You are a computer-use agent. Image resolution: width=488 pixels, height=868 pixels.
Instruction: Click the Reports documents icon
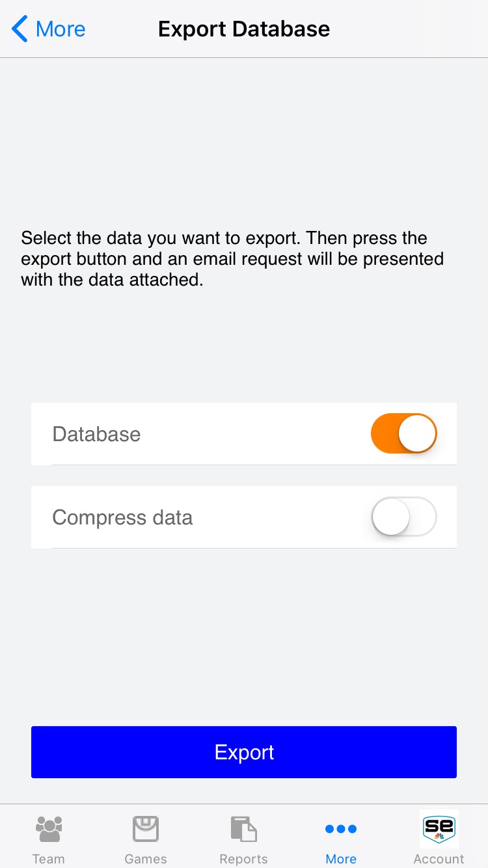pyautogui.click(x=243, y=829)
